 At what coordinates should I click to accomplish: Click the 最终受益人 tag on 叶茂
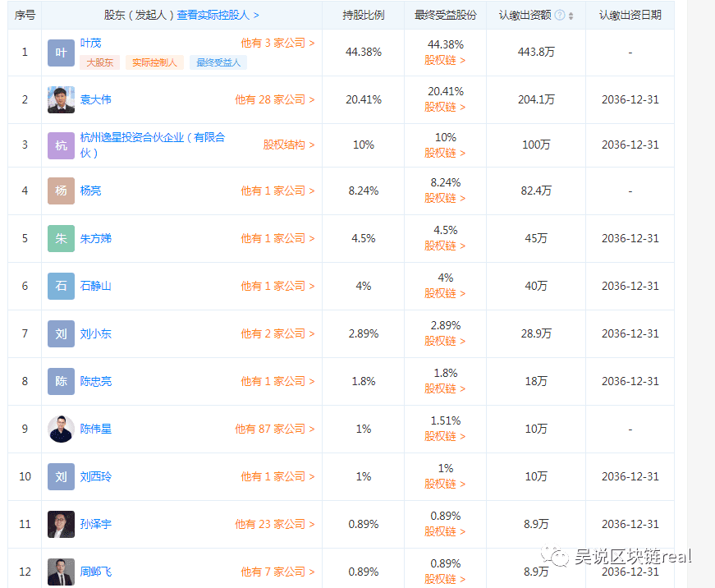point(218,62)
